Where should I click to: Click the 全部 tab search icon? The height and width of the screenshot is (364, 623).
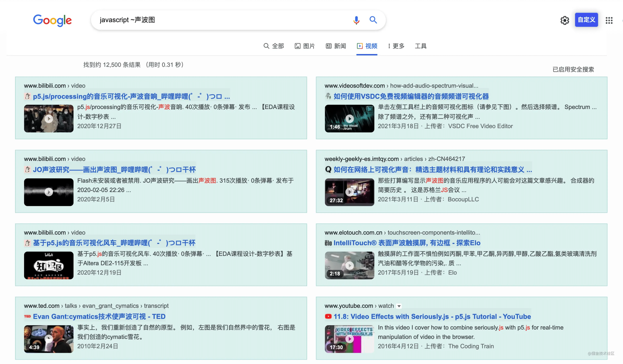[266, 46]
